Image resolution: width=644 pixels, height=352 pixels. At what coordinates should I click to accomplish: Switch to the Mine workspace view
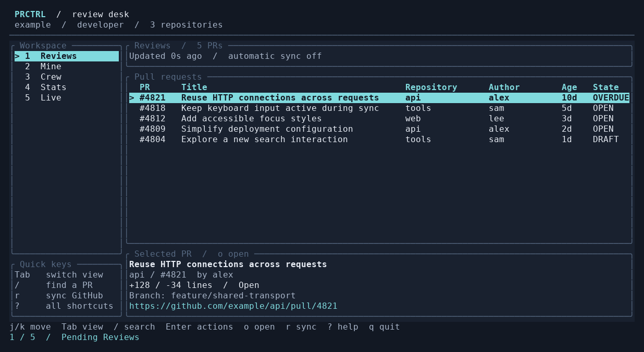click(x=67, y=67)
